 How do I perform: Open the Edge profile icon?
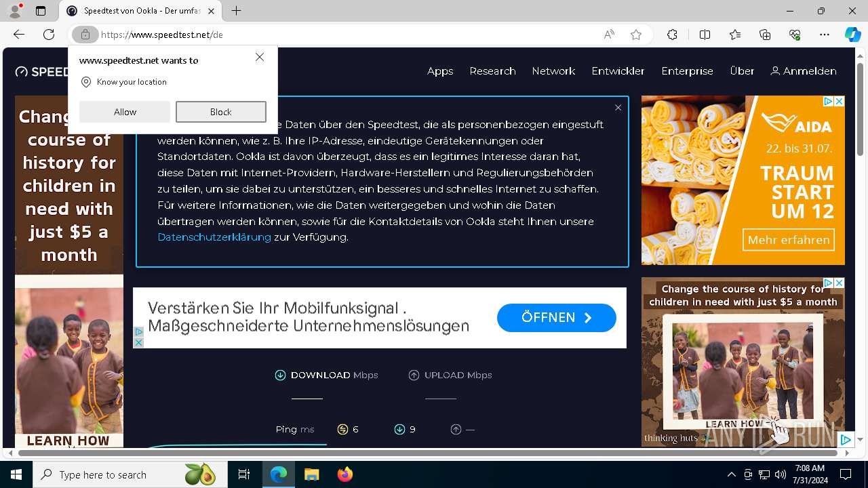(x=15, y=11)
